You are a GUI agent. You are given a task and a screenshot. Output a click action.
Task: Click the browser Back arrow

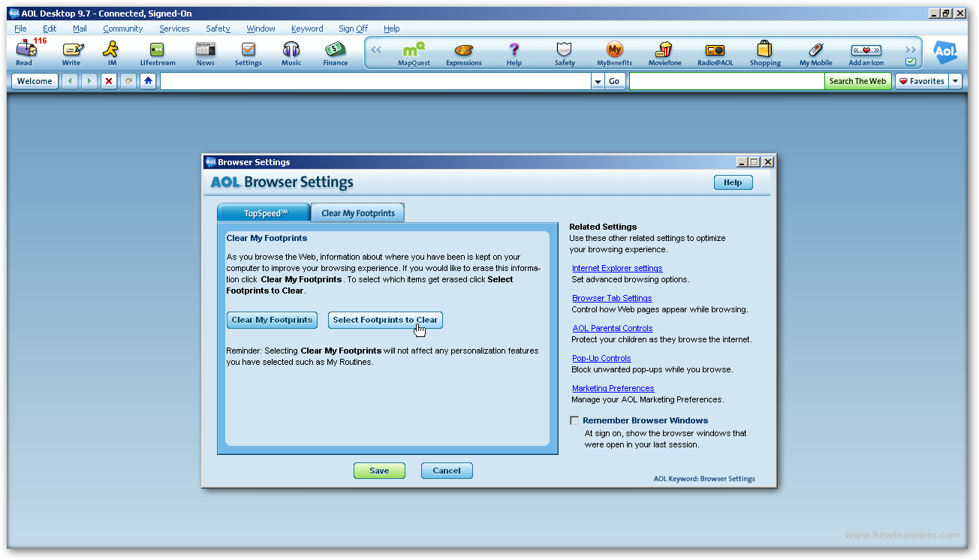click(70, 81)
